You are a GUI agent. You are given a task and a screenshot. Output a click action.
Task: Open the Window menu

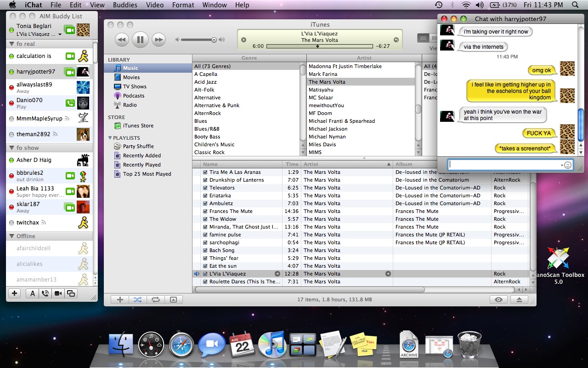tap(215, 5)
